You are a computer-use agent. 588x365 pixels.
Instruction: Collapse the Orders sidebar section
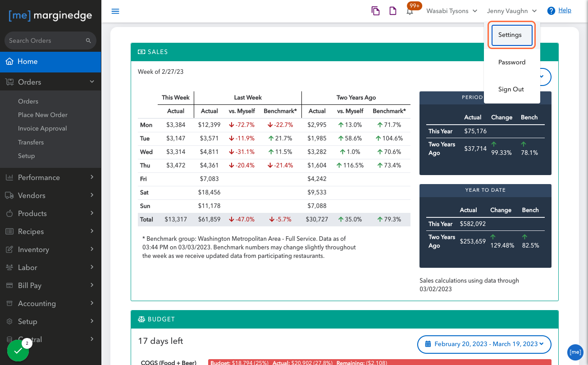(x=92, y=81)
